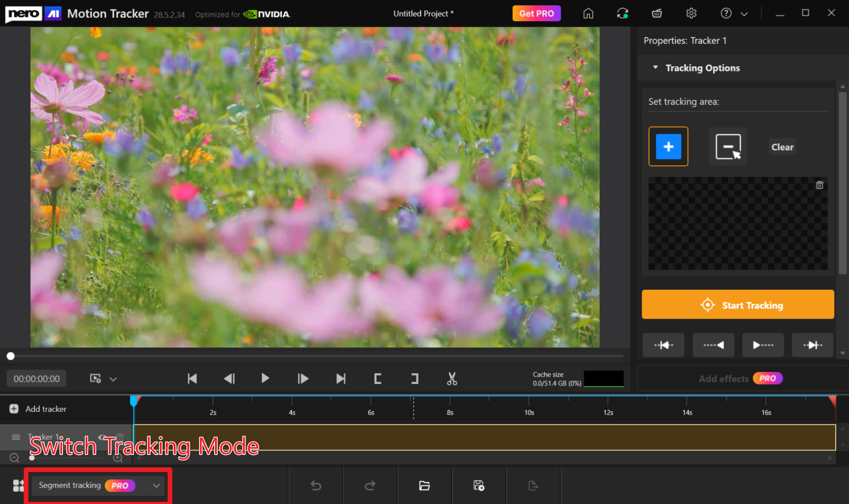Click the Get PRO button
849x504 pixels.
coord(536,13)
